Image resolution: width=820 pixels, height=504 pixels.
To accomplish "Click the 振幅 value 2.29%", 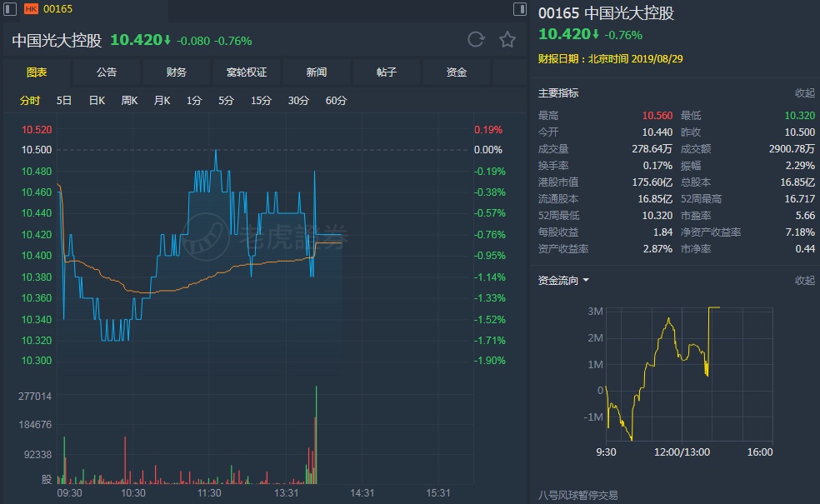I will (x=800, y=166).
